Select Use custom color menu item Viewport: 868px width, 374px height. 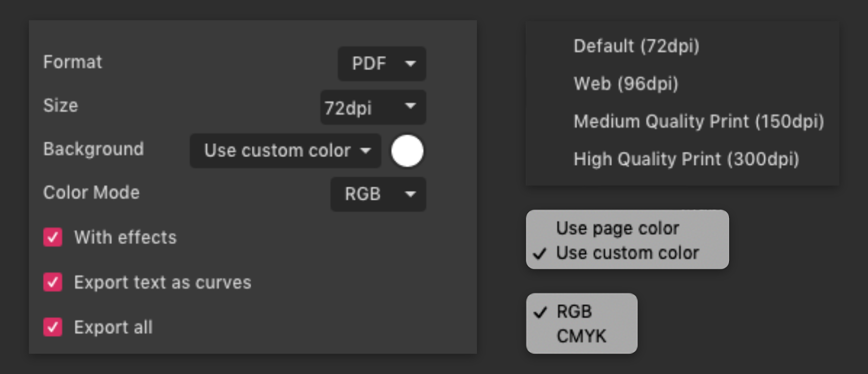pyautogui.click(x=627, y=253)
